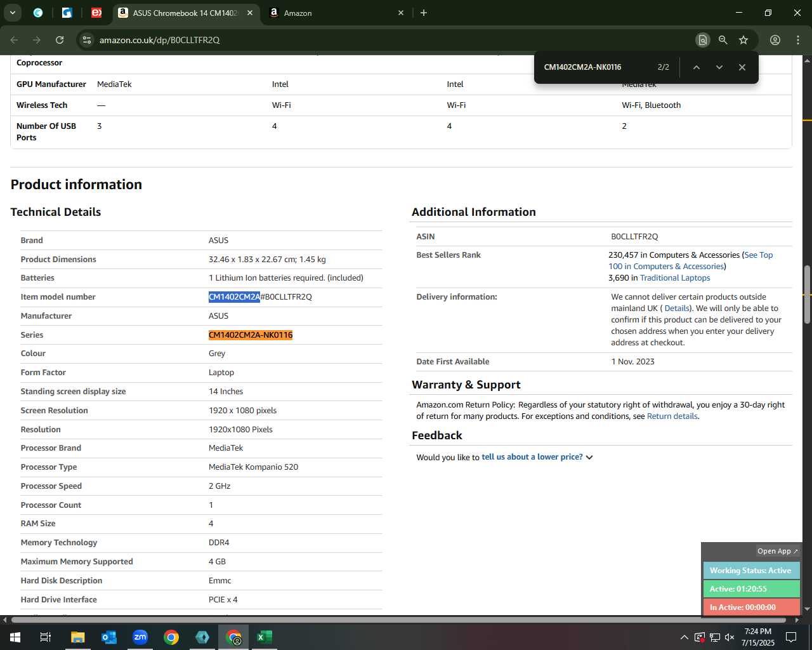Image resolution: width=812 pixels, height=650 pixels.
Task: Click the MediaTek Kompanio 520 value
Action: pos(253,467)
